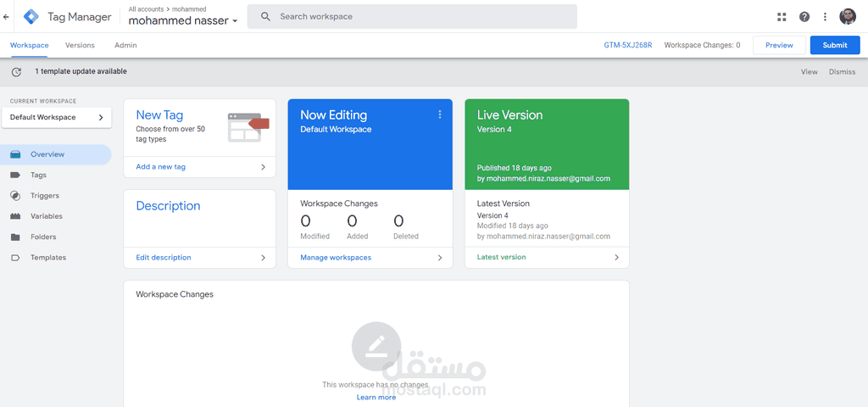Click All accounts in the breadcrumb
This screenshot has height=407, width=868.
146,9
